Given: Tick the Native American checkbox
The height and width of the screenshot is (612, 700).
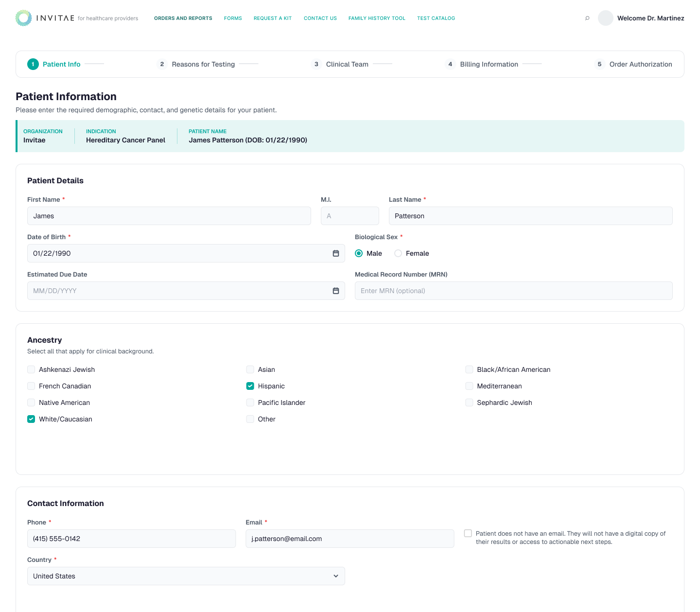Looking at the screenshot, I should [x=31, y=402].
